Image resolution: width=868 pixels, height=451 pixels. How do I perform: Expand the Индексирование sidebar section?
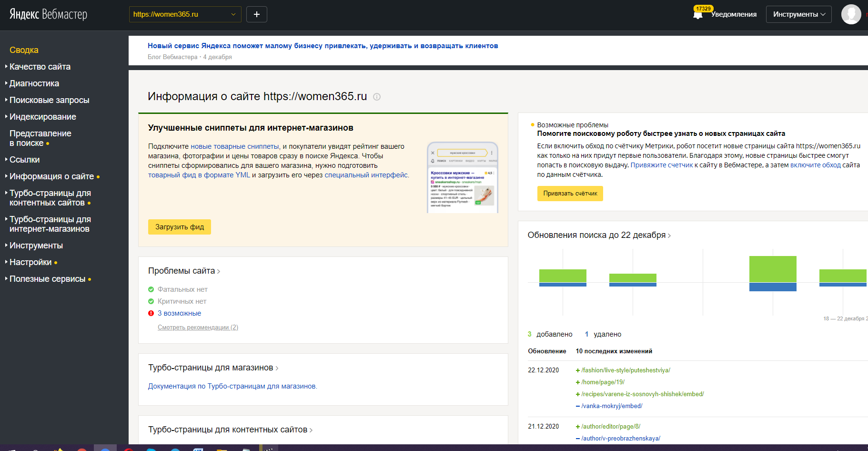(43, 117)
